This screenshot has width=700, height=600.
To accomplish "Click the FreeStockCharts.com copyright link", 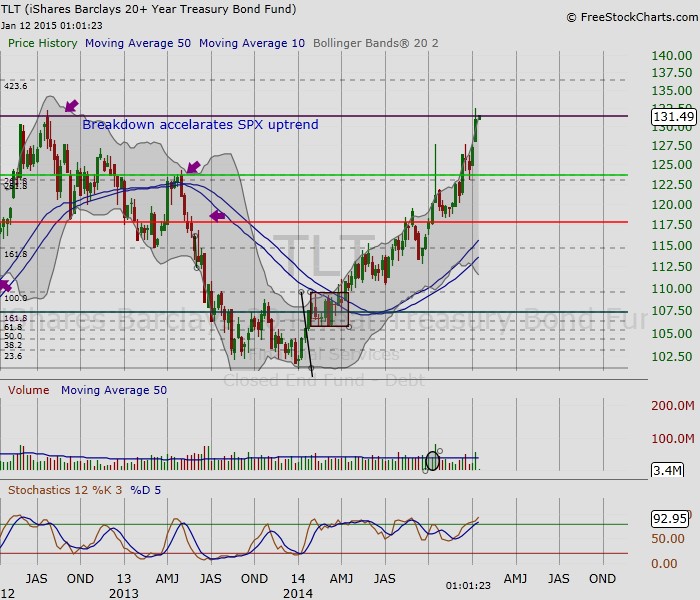I will click(632, 17).
